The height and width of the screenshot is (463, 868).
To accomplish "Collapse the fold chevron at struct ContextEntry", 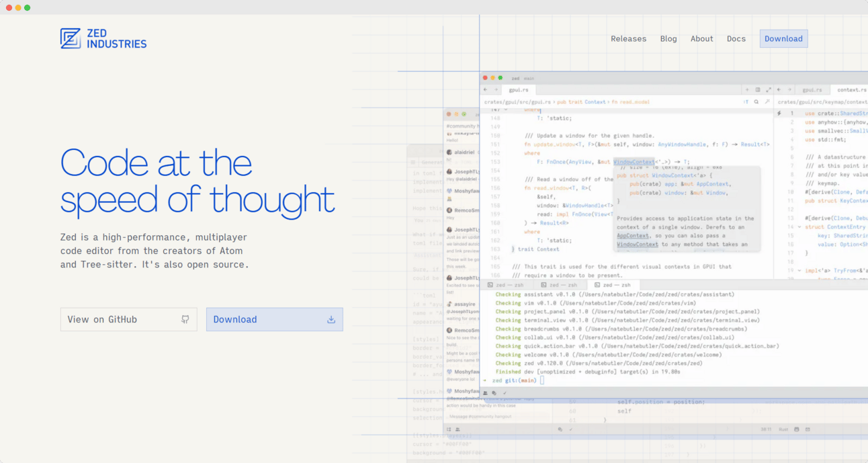I will point(799,227).
